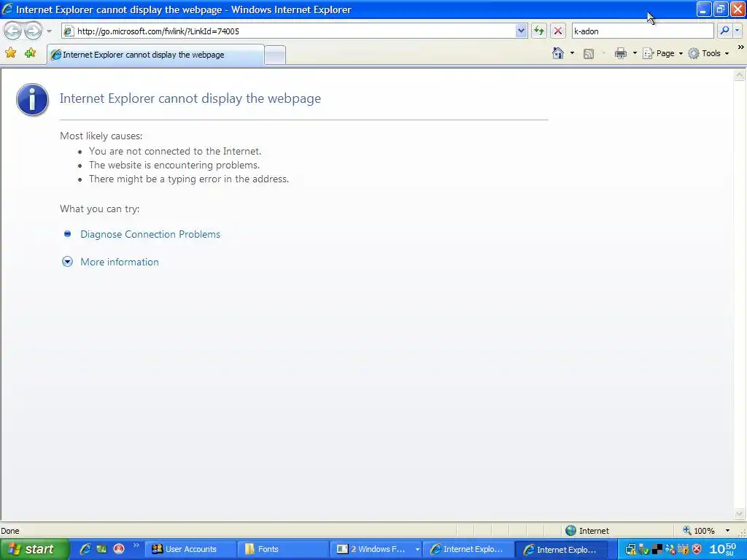Click the error heading 'Internet Explorer cannot display the webpage'
The width and height of the screenshot is (747, 560).
coord(190,98)
